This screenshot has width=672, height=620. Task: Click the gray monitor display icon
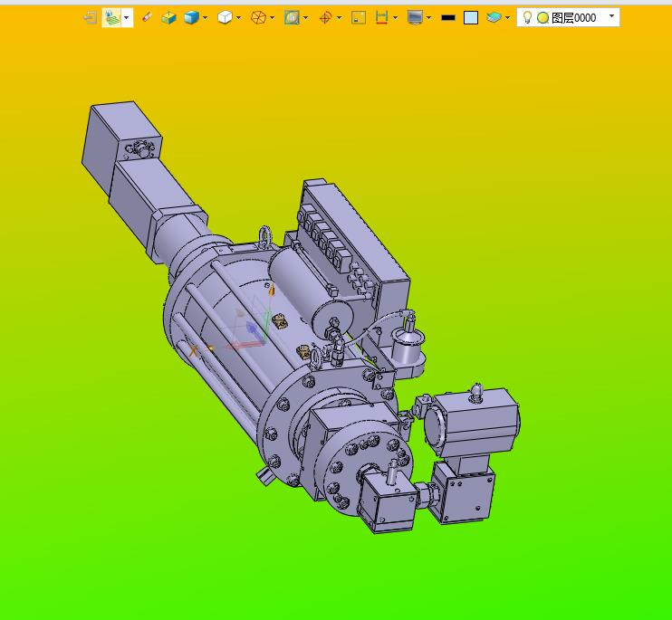point(416,17)
